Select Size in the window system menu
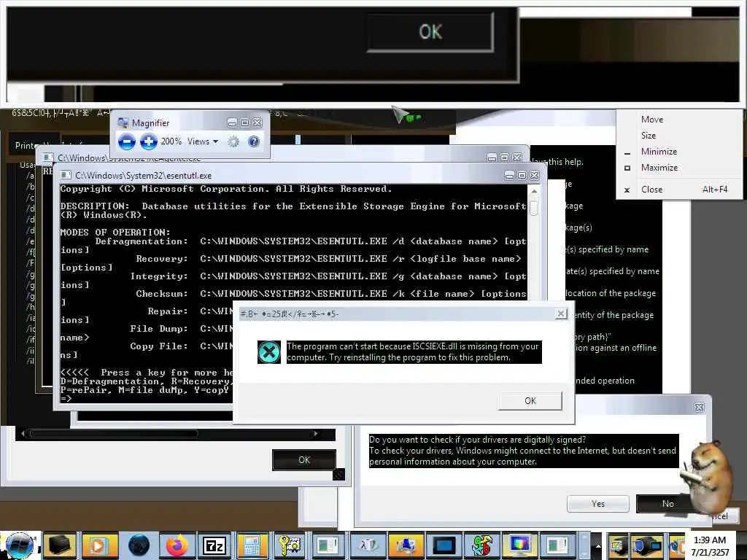Viewport: 747px width, 560px height. (648, 136)
